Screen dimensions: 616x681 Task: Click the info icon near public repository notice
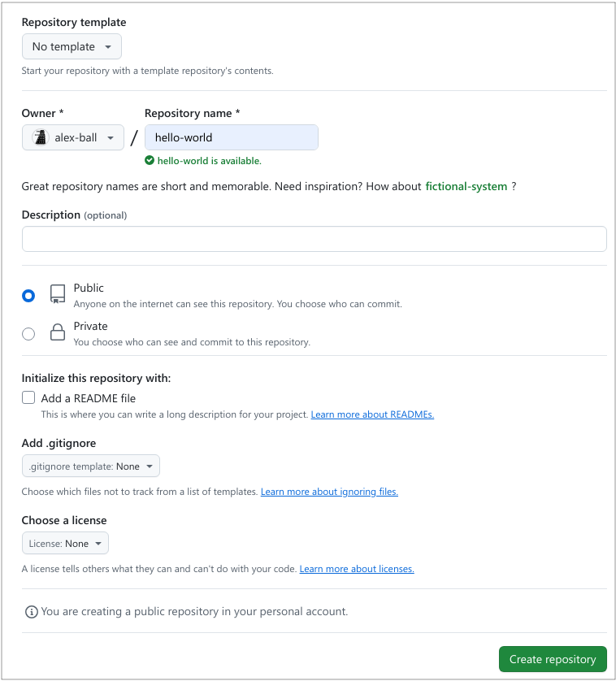click(31, 611)
